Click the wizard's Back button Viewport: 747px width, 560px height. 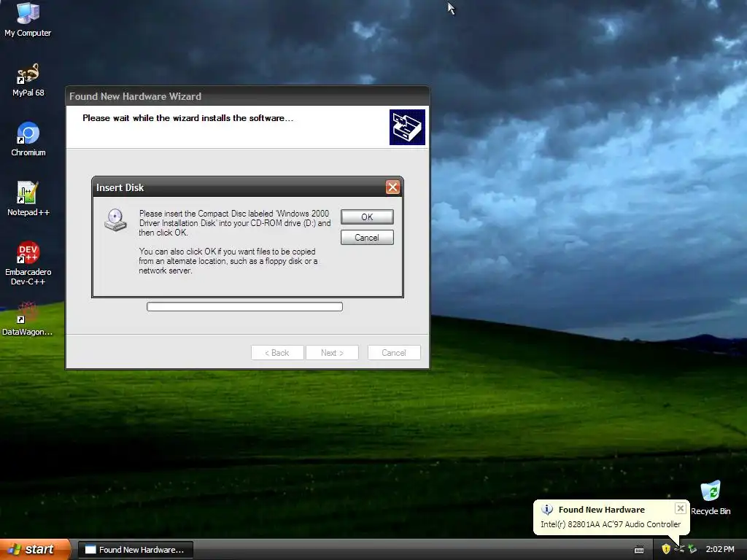tap(277, 352)
